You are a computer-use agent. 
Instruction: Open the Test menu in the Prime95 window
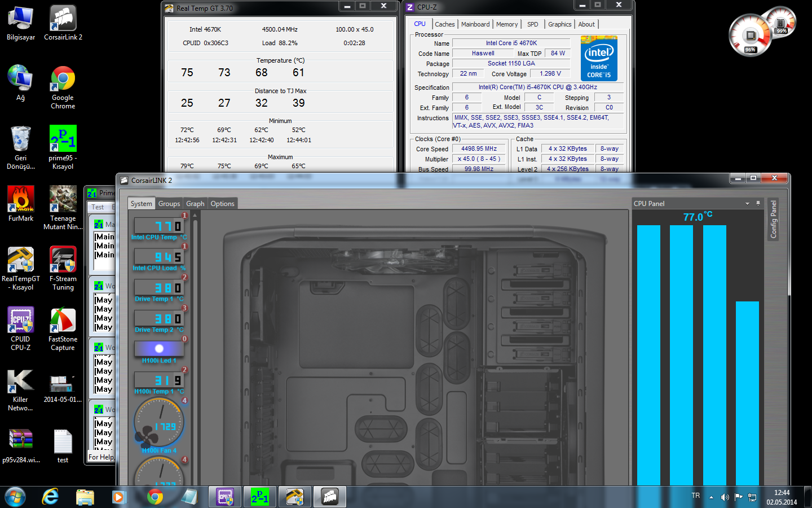click(98, 207)
